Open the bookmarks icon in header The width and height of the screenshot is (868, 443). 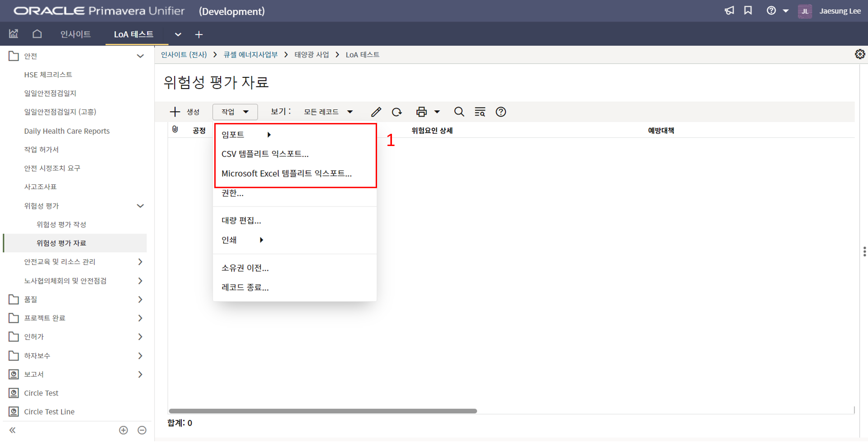(x=748, y=11)
